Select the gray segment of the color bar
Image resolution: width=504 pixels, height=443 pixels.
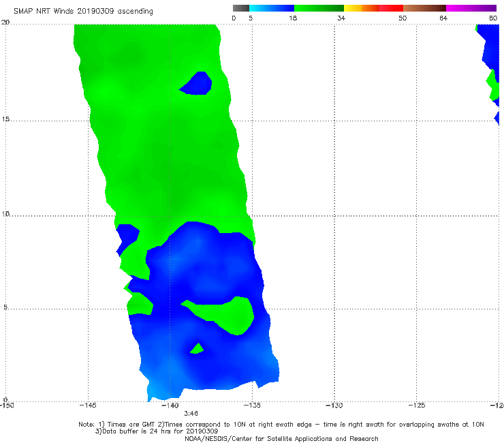click(x=241, y=8)
